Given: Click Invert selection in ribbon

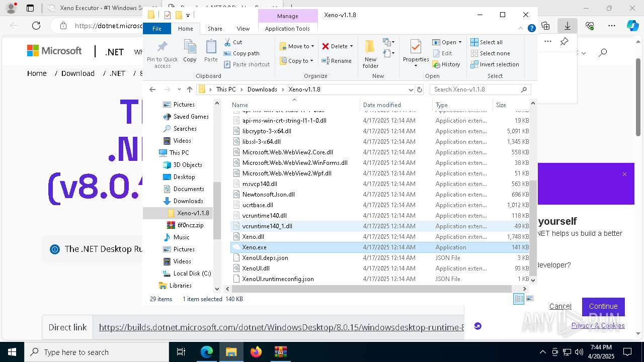Looking at the screenshot, I should coord(495,64).
